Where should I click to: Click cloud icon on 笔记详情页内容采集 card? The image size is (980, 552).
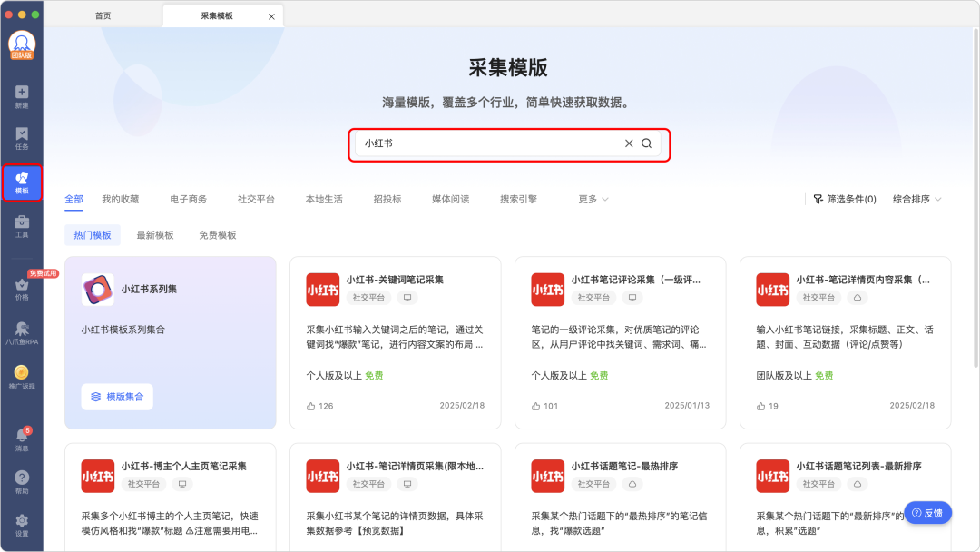tap(857, 298)
